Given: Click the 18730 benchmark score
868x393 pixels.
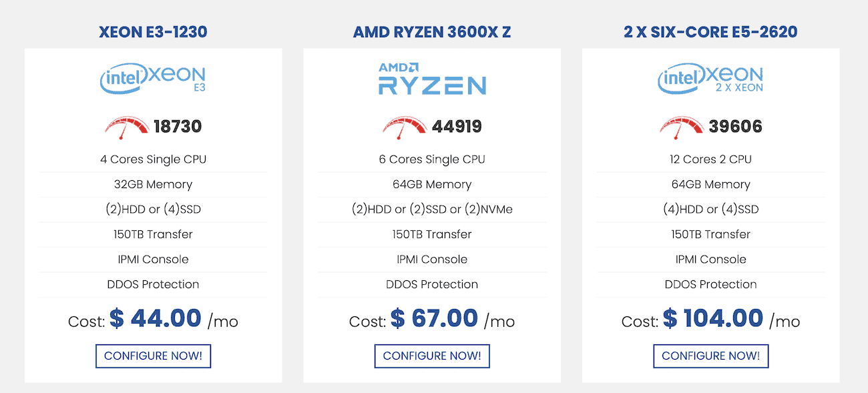Looking at the screenshot, I should (x=178, y=127).
